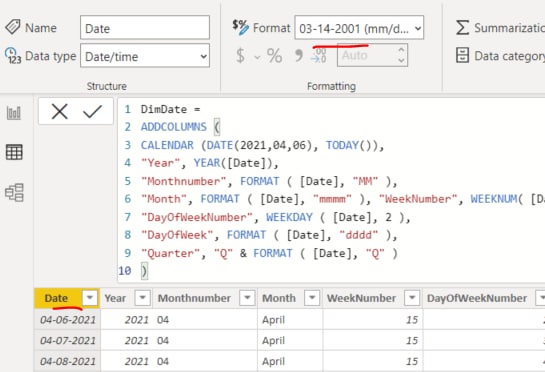Open the Date column filter dropdown
The height and width of the screenshot is (372, 545).
tap(90, 298)
